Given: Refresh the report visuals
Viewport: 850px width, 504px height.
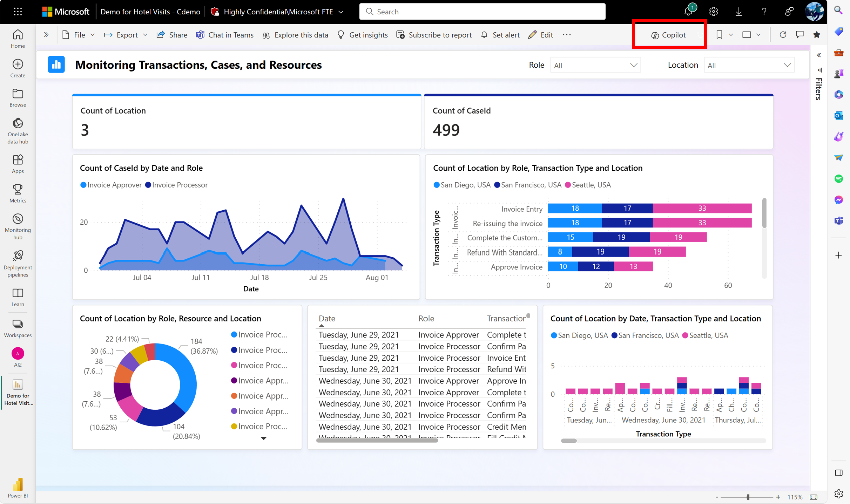Looking at the screenshot, I should (x=783, y=35).
